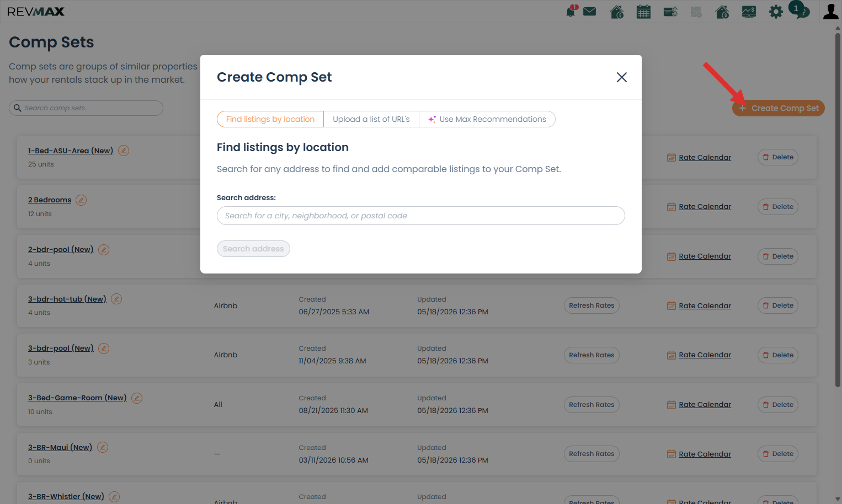Image resolution: width=842 pixels, height=504 pixels.
Task: Refresh Rates for 3-bdr-pool
Action: (x=591, y=355)
